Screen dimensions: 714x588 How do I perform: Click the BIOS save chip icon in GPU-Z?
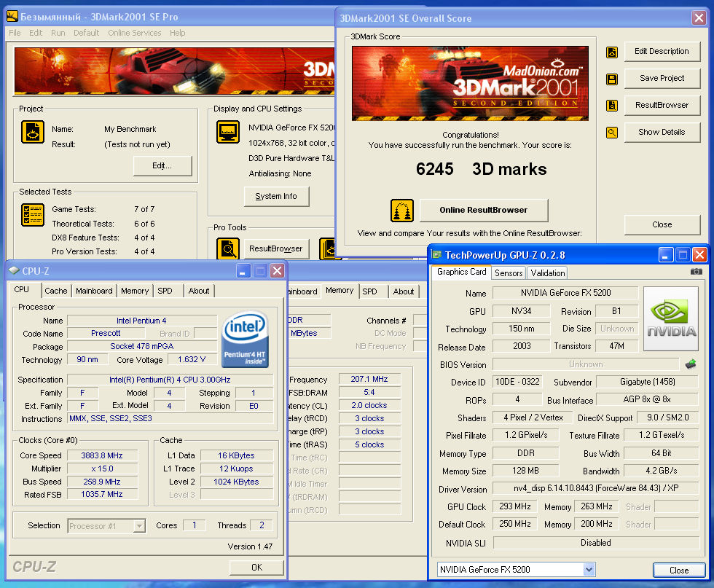[x=691, y=364]
